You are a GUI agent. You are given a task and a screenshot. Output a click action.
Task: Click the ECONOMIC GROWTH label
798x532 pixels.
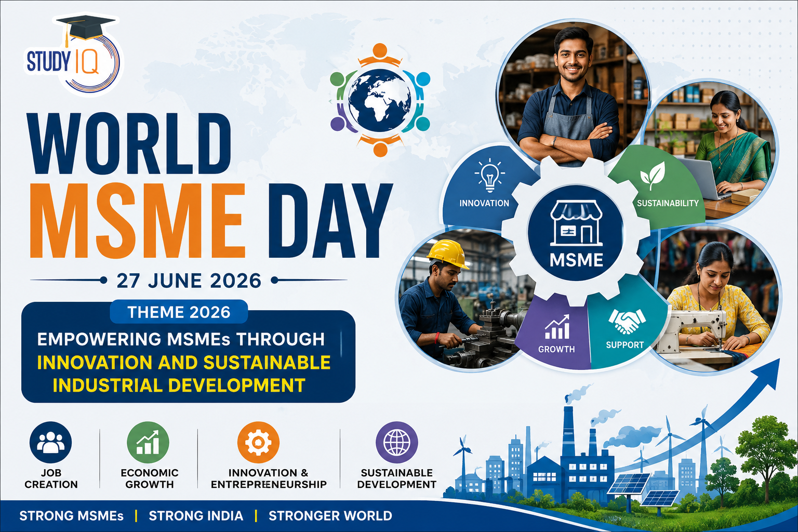pos(149,478)
